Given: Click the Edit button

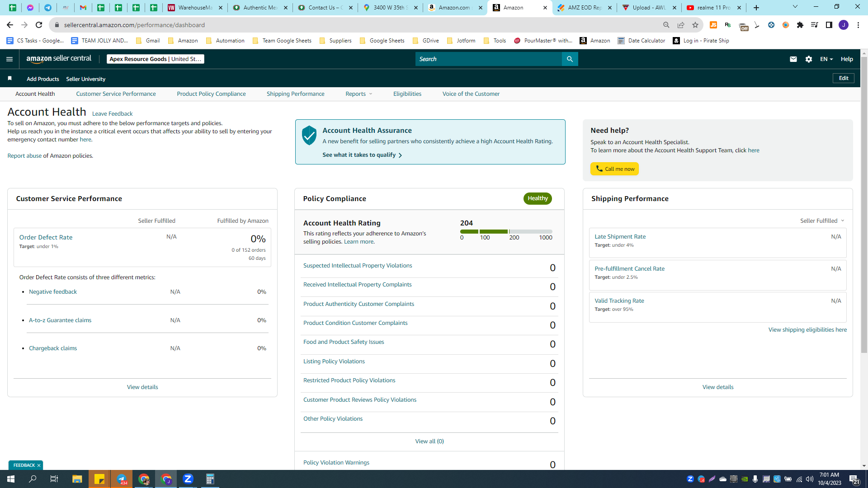Looking at the screenshot, I should click(844, 78).
